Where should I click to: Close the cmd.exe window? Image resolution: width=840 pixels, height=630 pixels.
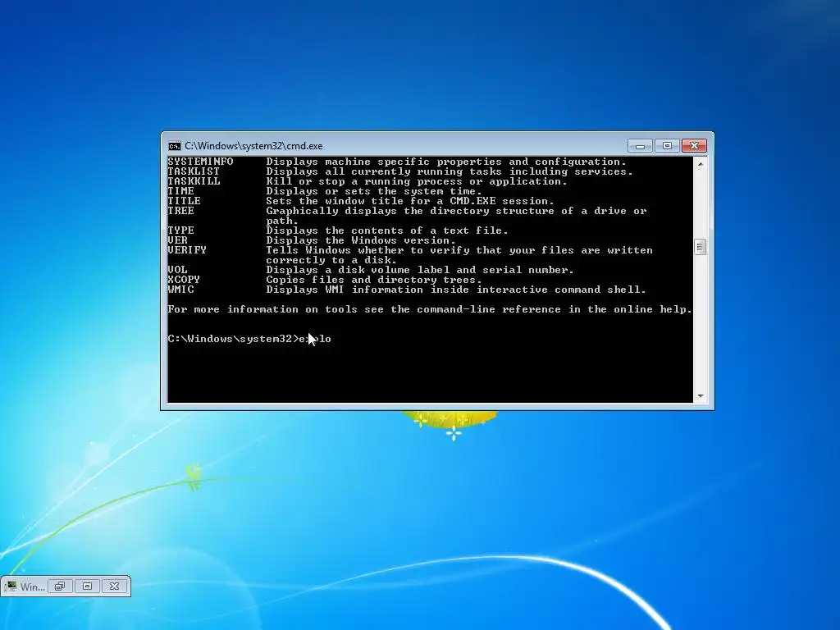[694, 146]
